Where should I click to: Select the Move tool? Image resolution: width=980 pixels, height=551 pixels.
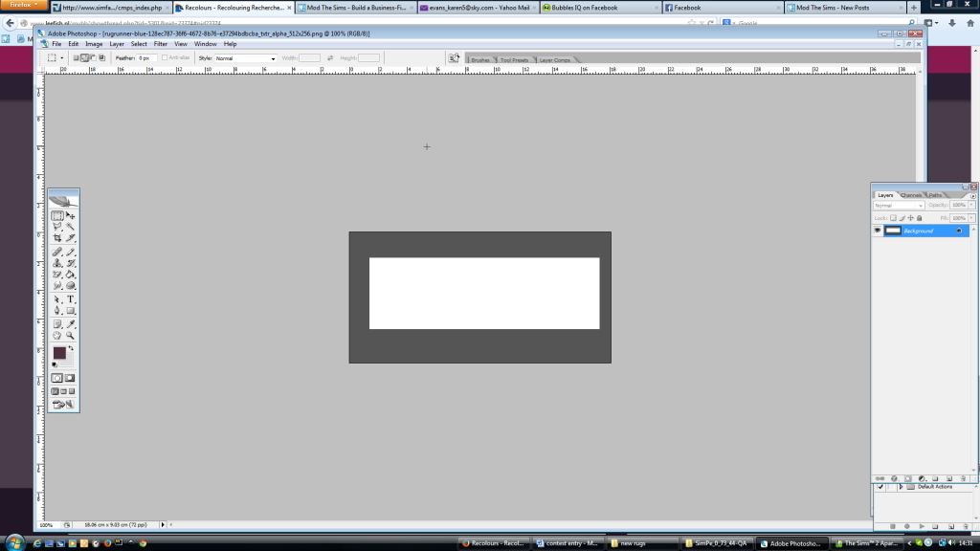tap(71, 216)
